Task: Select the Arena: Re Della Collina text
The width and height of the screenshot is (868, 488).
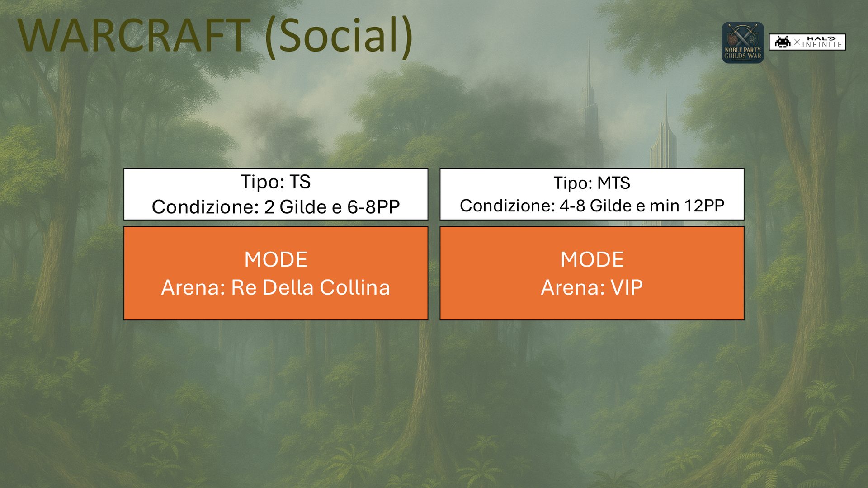Action: 276,287
